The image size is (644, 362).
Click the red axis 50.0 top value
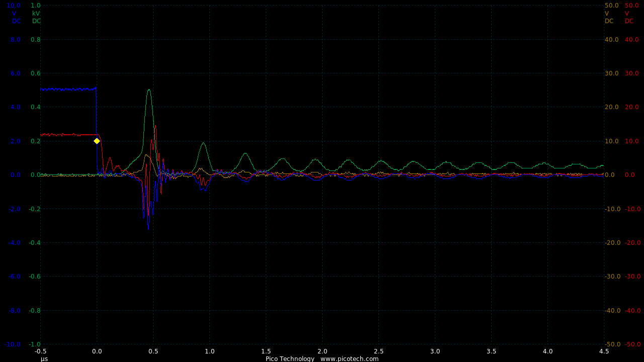coord(631,6)
